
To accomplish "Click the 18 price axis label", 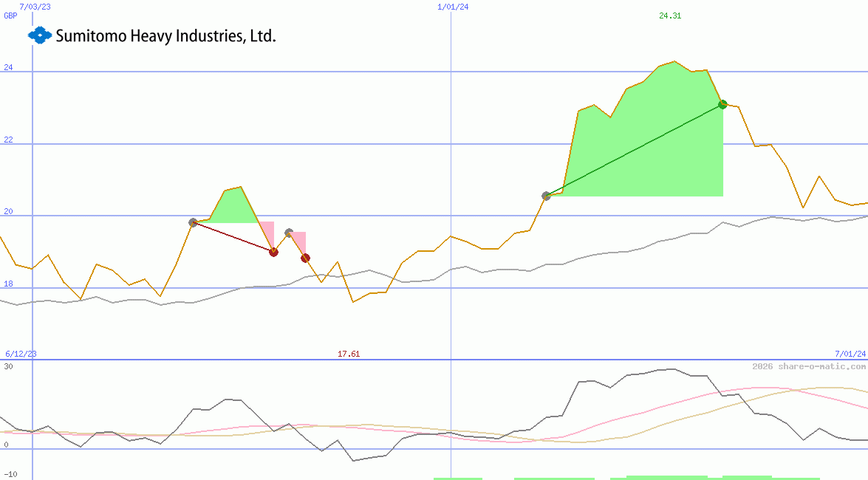I will (8, 284).
